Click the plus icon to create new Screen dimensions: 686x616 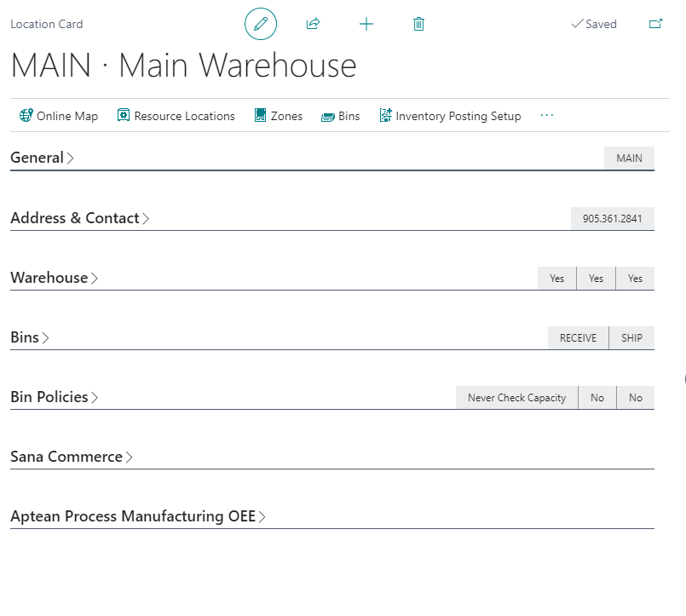(x=366, y=24)
